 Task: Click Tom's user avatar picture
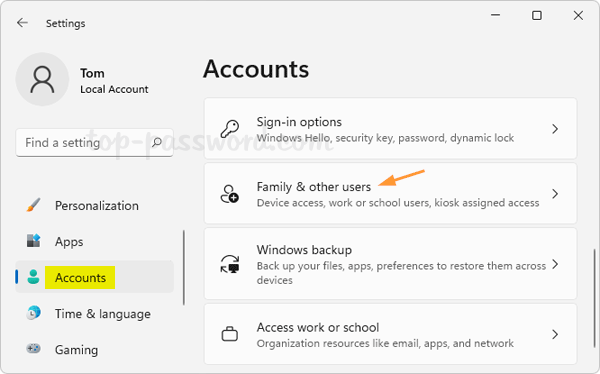pos(42,79)
